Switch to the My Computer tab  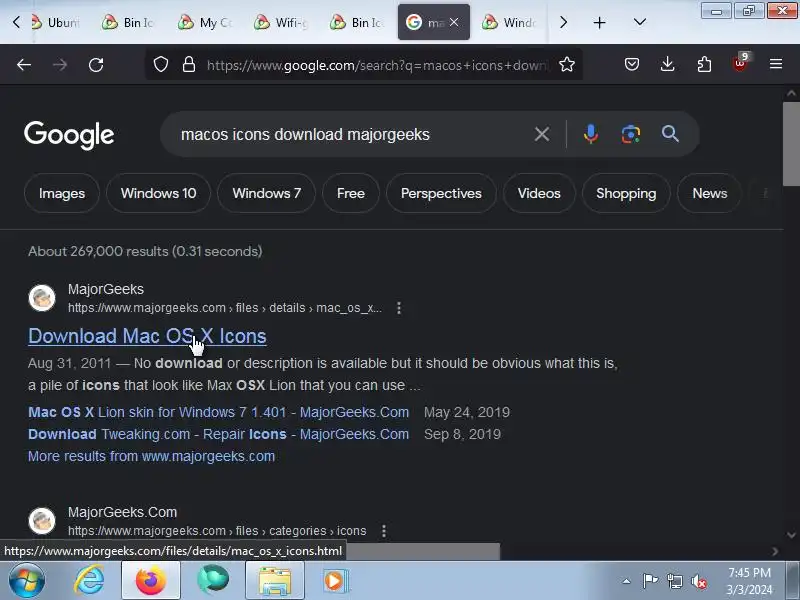click(206, 22)
